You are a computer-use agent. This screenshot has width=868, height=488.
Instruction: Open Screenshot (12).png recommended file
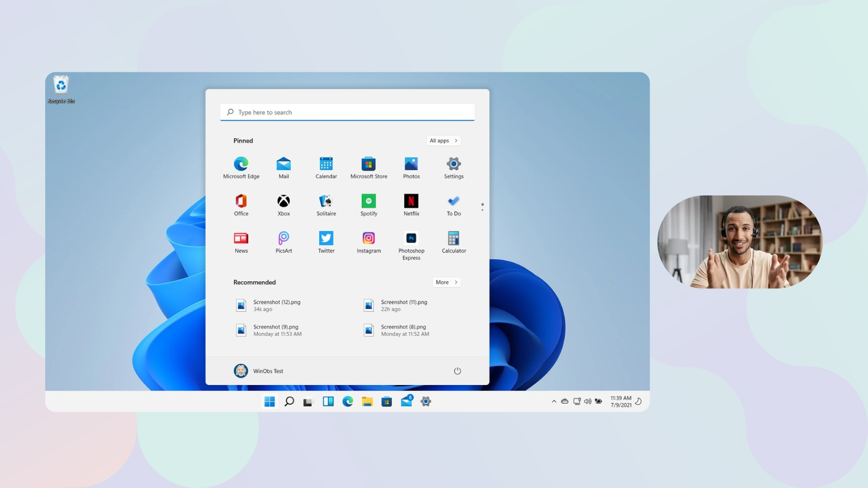(x=269, y=305)
